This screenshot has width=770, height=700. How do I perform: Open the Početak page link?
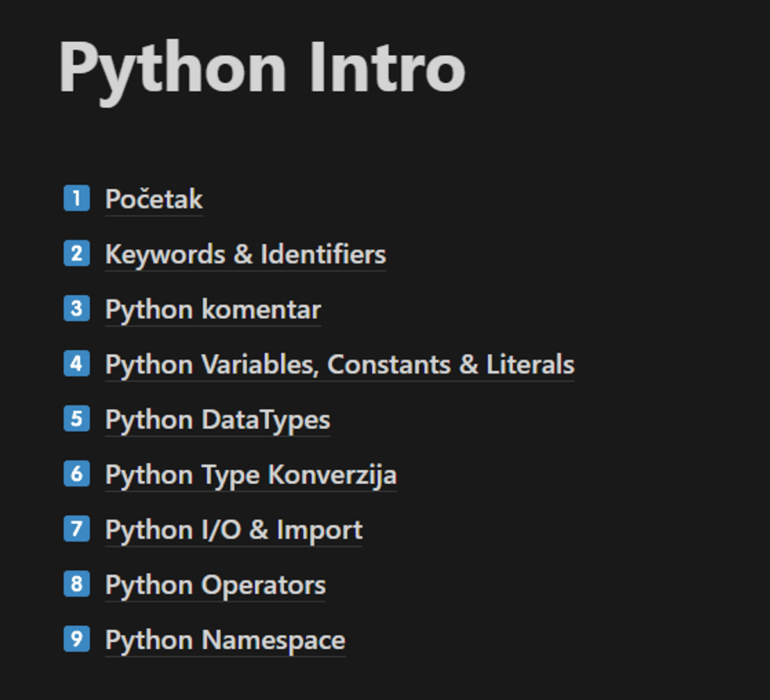(x=154, y=199)
